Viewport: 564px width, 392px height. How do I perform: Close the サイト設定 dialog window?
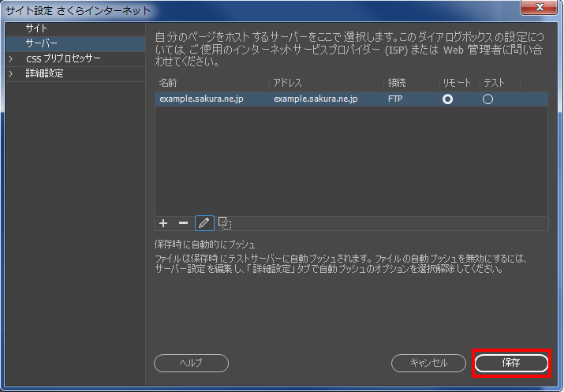click(541, 9)
